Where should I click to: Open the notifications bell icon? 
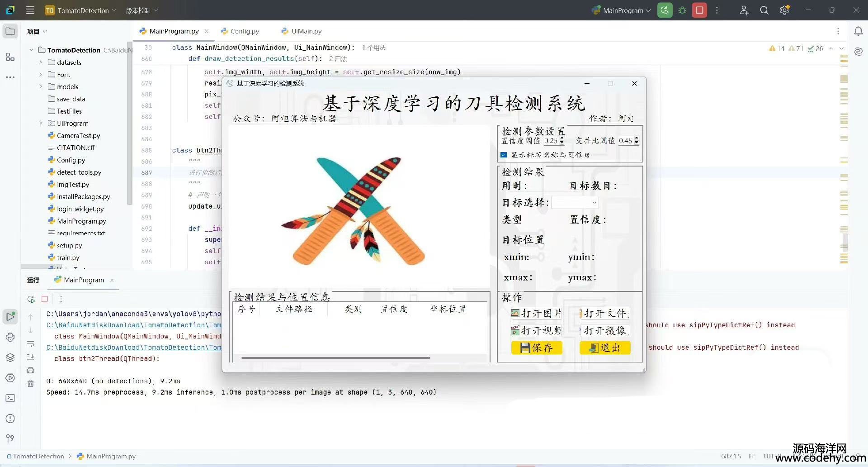[858, 31]
